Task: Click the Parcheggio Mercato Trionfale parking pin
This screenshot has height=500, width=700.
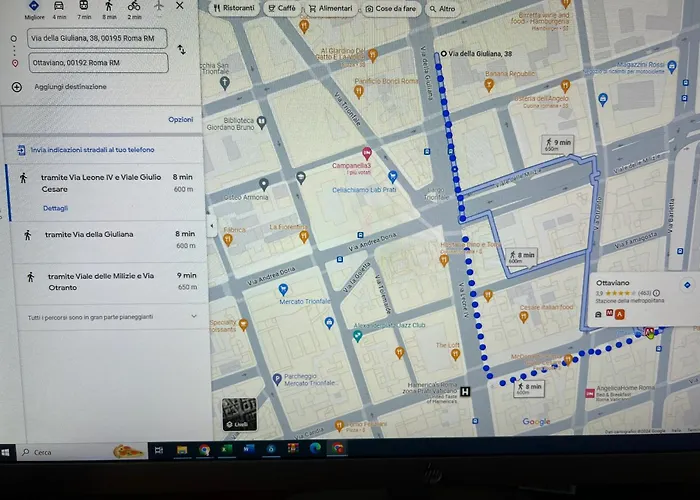Action: pyautogui.click(x=277, y=380)
